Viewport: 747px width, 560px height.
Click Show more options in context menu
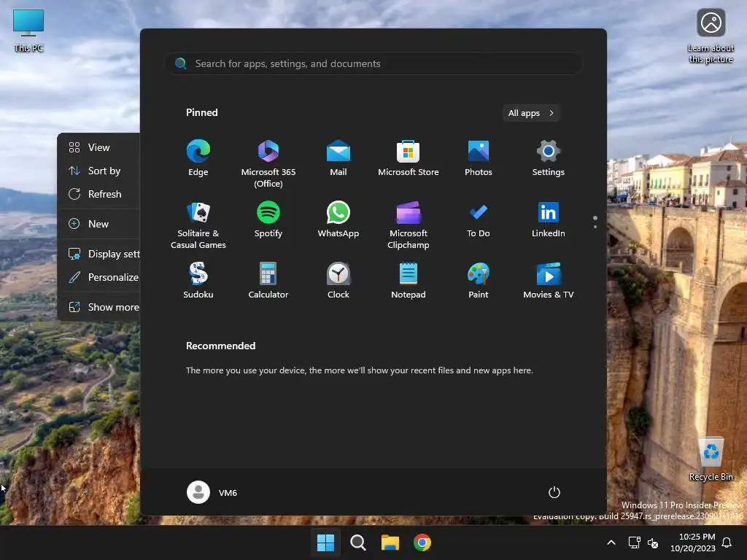pos(98,307)
